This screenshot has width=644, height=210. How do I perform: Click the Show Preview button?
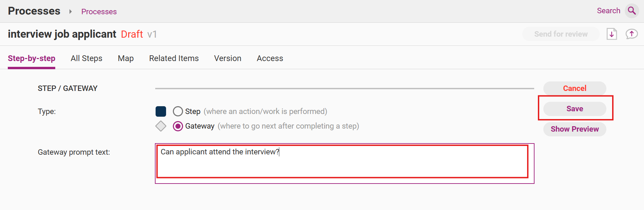click(575, 129)
